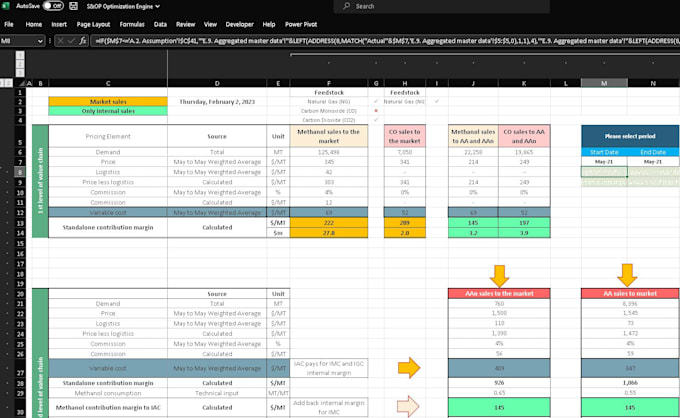
Task: Toggle the Carbon Dioxide (CO2) checkmark
Action: click(x=375, y=120)
